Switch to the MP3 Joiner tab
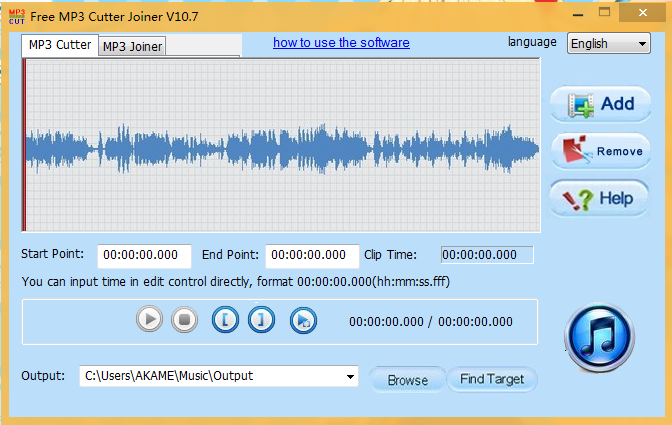The image size is (672, 425). point(132,46)
